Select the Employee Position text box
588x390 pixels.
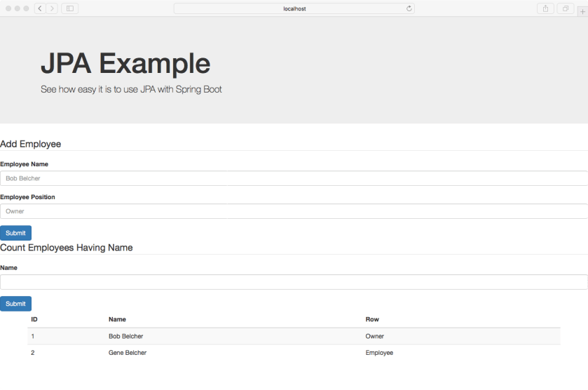pos(294,211)
